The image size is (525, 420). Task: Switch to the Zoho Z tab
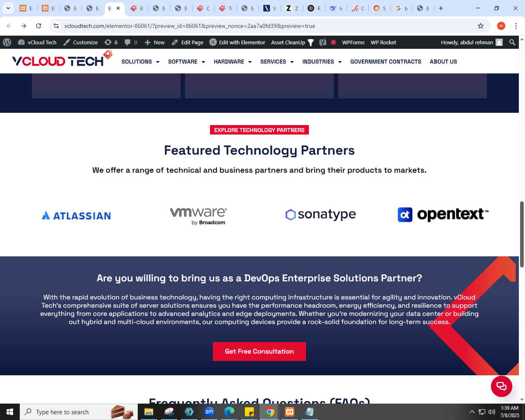pos(292,8)
